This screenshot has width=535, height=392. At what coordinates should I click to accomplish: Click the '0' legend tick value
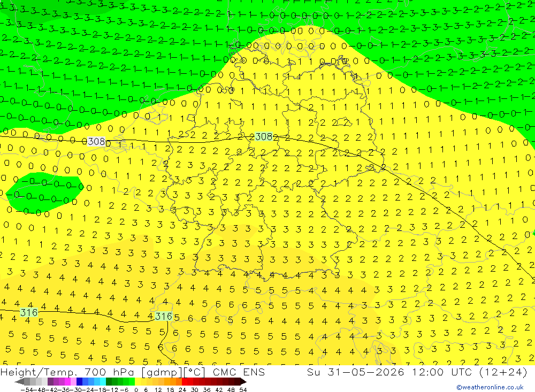pyautogui.click(x=136, y=390)
